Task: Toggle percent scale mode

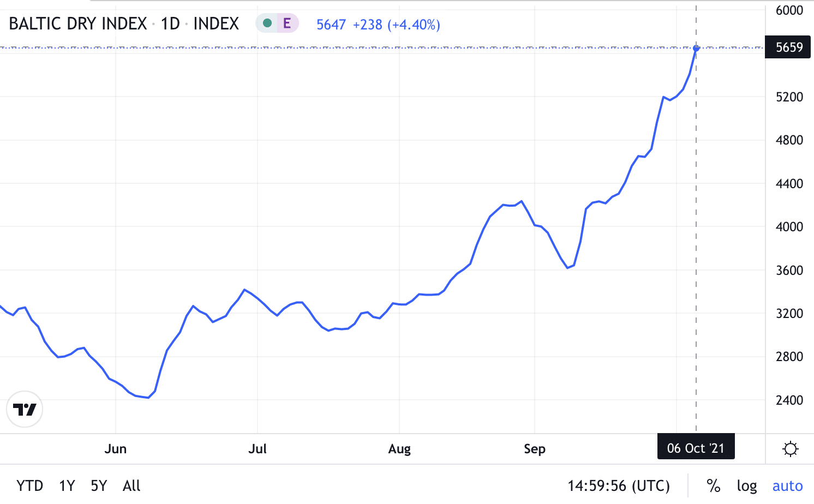Action: click(x=713, y=485)
